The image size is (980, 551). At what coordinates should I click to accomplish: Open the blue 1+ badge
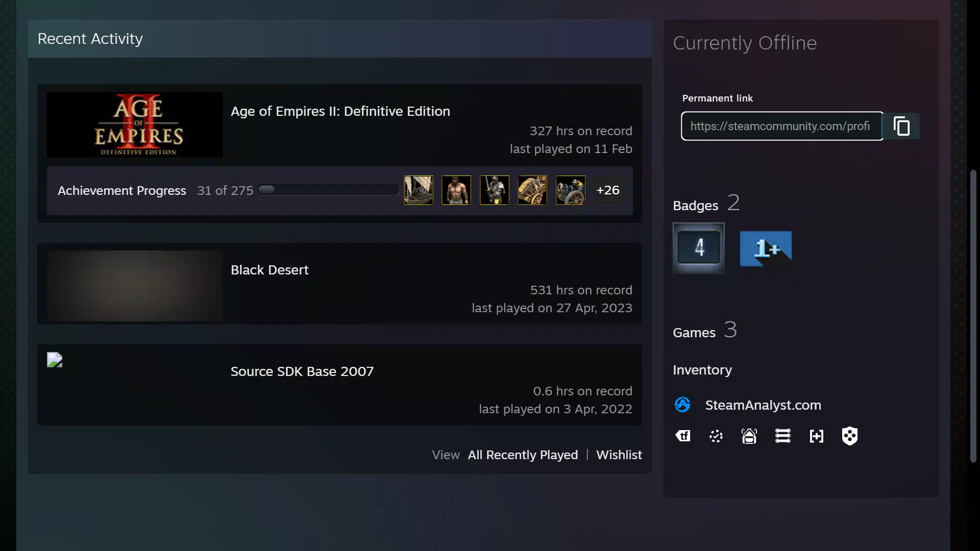tap(766, 248)
